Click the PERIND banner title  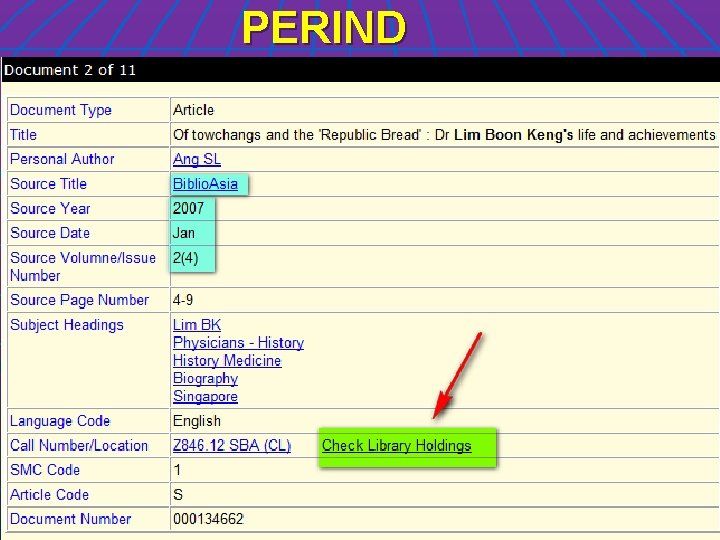[x=324, y=28]
